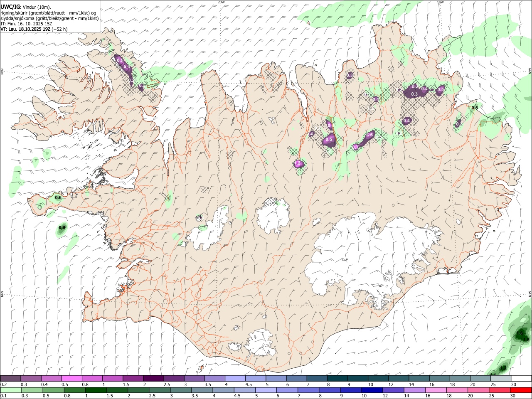
Task: Click the 'slydda/snjókoma' legend description line
Action: pyautogui.click(x=50, y=18)
